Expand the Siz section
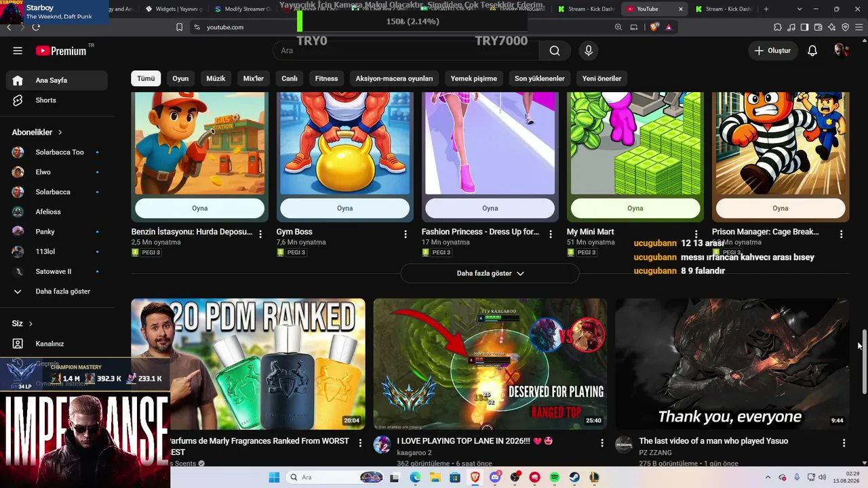The width and height of the screenshot is (868, 488). [x=22, y=324]
